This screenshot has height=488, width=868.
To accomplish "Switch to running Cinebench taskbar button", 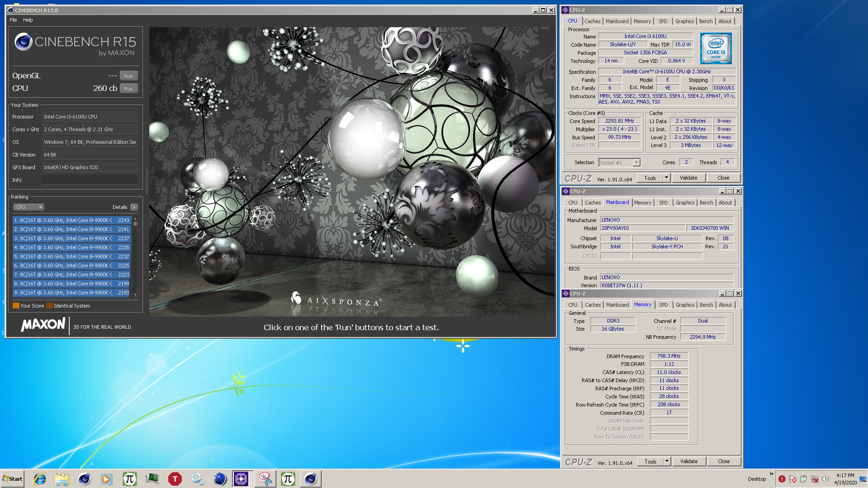I will point(311,479).
